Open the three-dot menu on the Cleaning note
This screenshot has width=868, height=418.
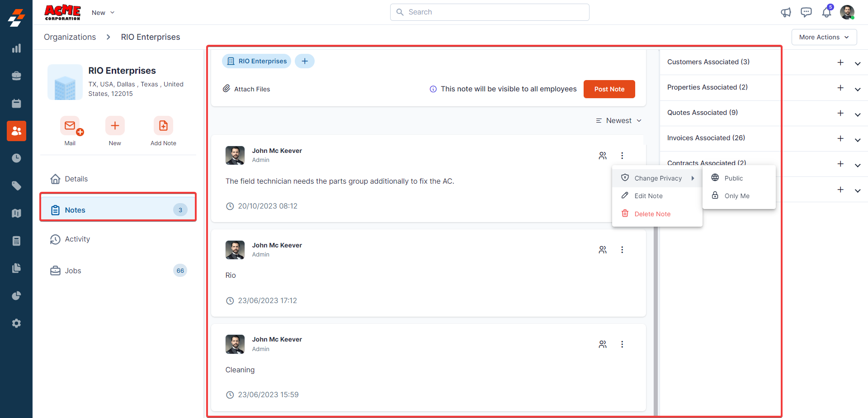(x=622, y=344)
